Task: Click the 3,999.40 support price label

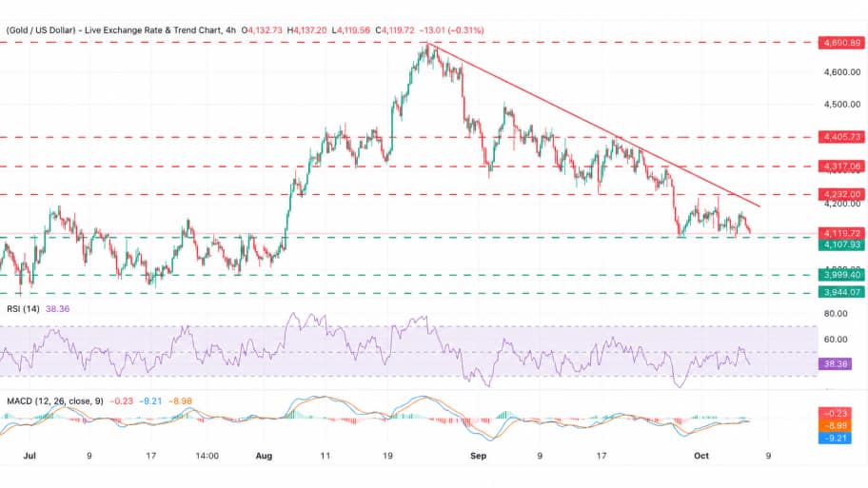Action: pyautogui.click(x=841, y=275)
